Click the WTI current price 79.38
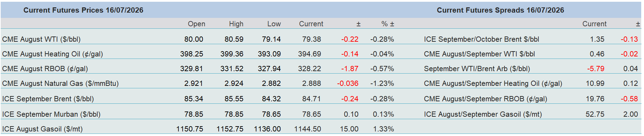This screenshot has width=644, height=136. [x=312, y=39]
